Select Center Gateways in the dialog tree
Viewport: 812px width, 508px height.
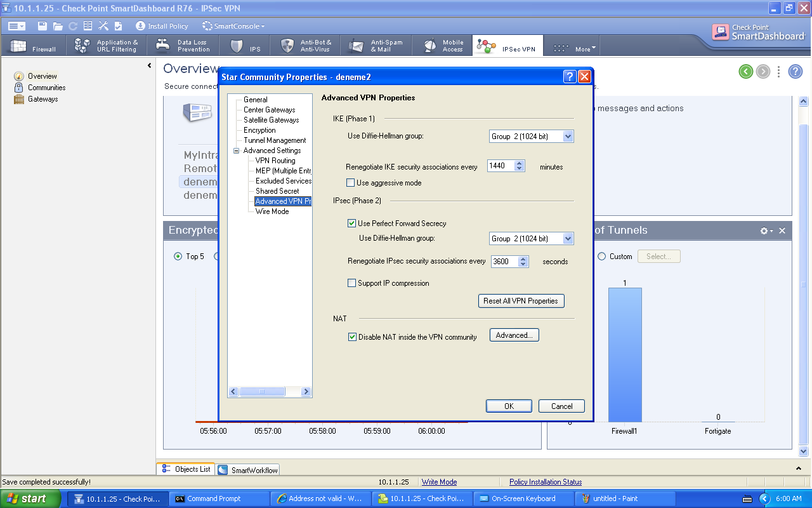click(270, 110)
